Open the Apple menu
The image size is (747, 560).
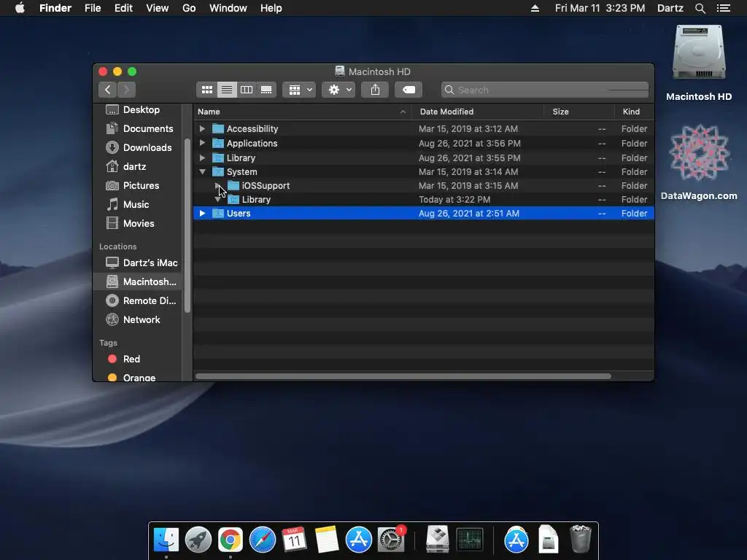click(x=20, y=8)
